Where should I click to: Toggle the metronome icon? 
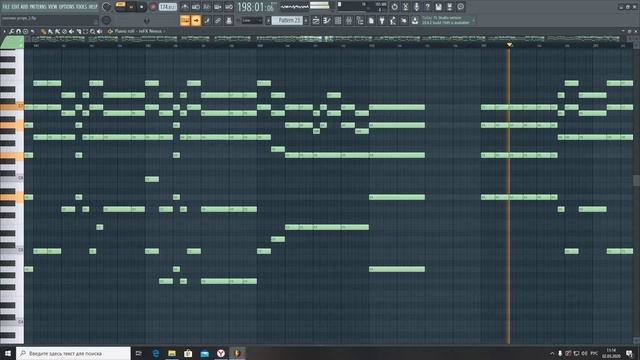pos(185,7)
